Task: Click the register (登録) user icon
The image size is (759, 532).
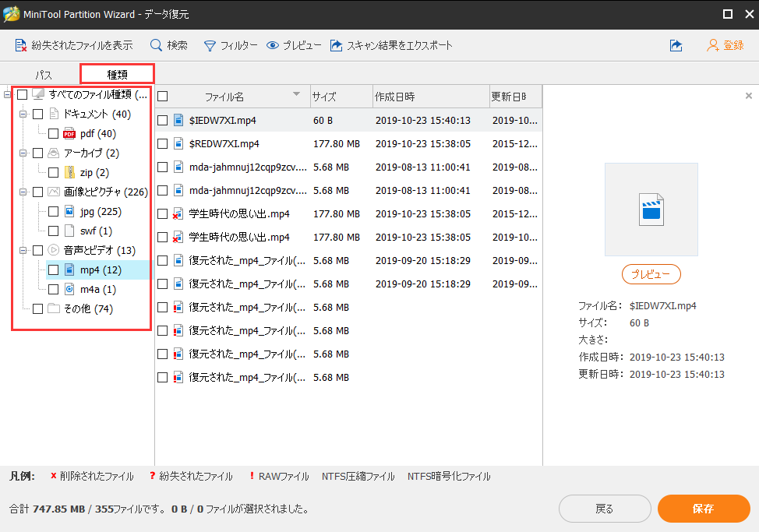Action: (713, 46)
